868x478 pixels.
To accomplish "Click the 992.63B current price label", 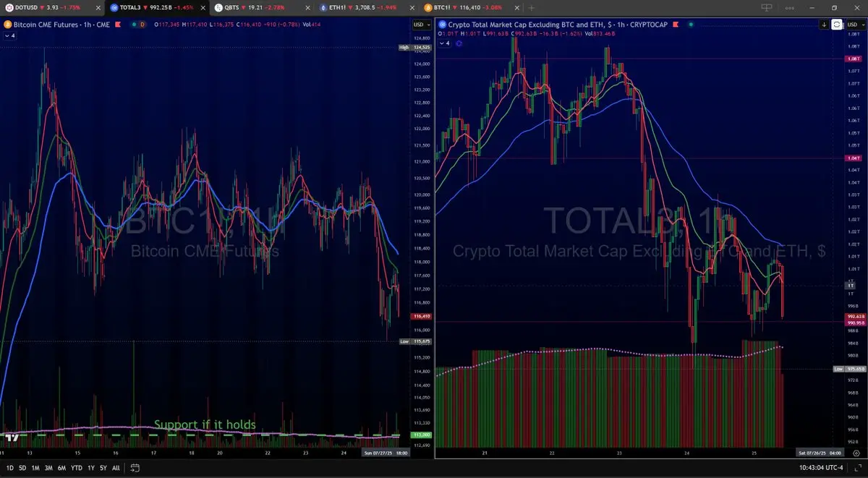I will coord(856,317).
